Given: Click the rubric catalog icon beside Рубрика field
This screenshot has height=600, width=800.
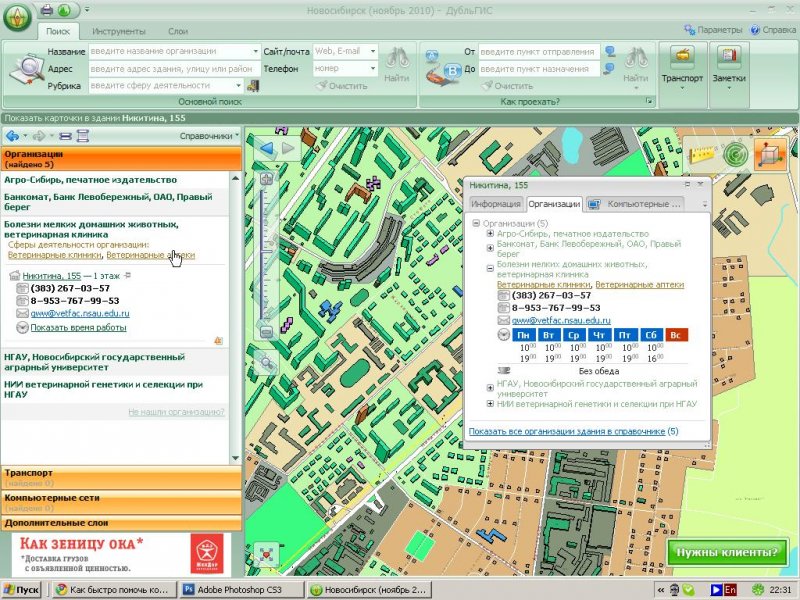Looking at the screenshot, I should click(x=253, y=86).
